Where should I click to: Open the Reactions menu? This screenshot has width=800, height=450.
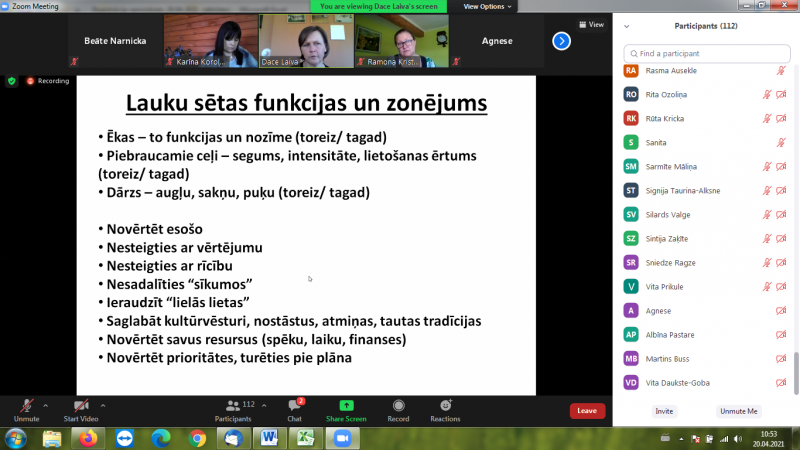click(445, 409)
